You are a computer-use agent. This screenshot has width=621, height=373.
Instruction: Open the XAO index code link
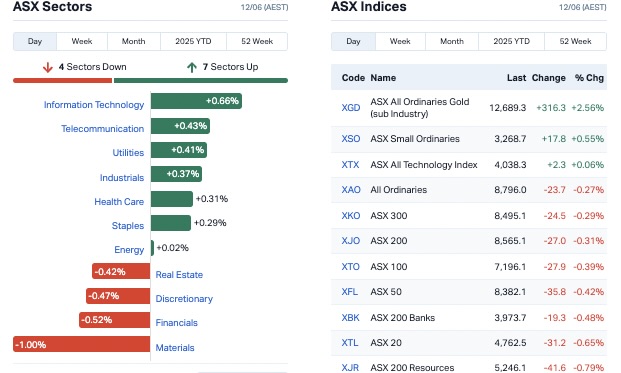coord(351,190)
